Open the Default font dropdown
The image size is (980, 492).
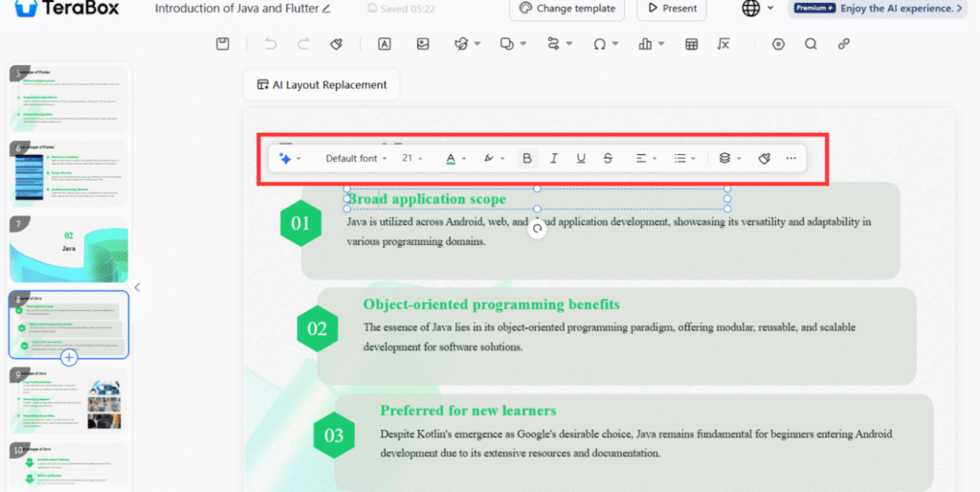tap(356, 158)
